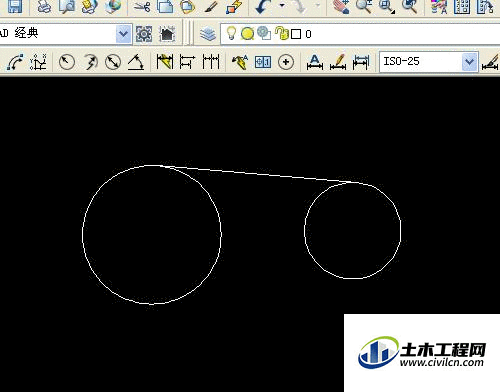Click the Dimension Update icon

pyautogui.click(x=361, y=62)
